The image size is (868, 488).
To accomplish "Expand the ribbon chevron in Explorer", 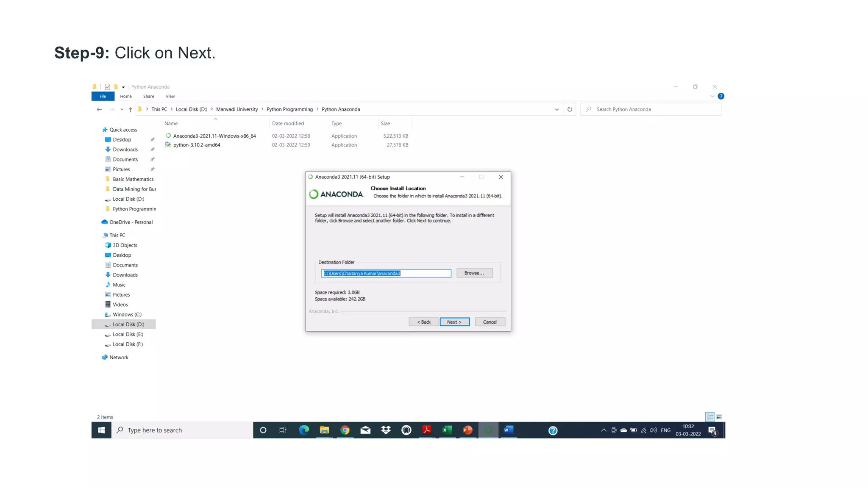I will point(712,97).
